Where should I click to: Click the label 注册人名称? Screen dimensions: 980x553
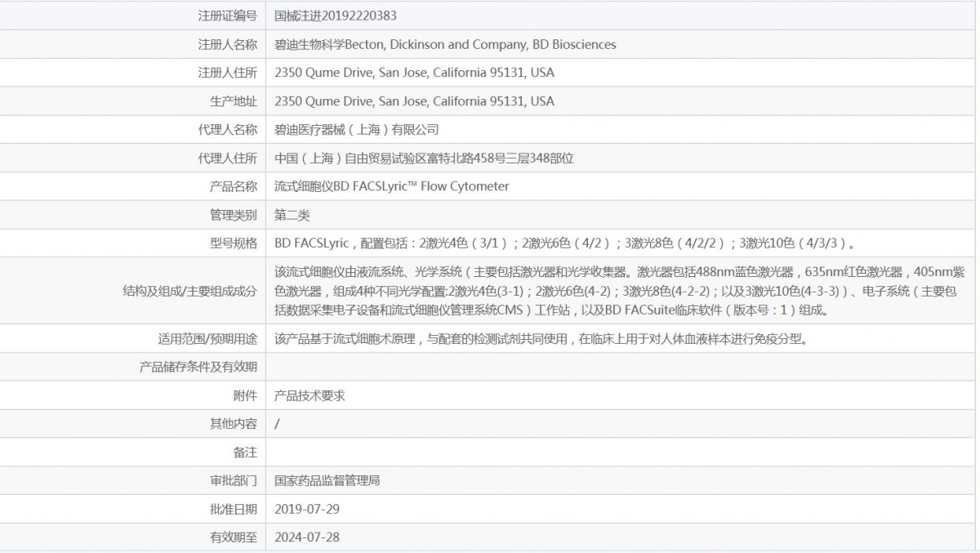click(227, 44)
